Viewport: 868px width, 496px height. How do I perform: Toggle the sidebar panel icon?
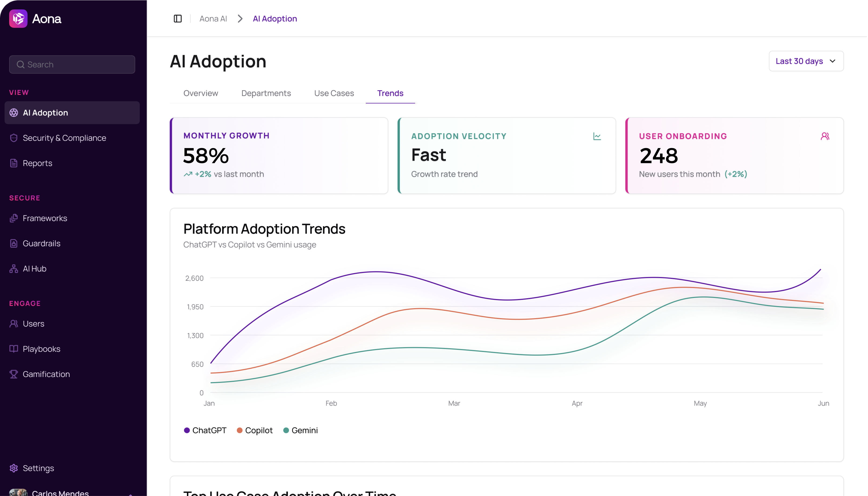178,19
